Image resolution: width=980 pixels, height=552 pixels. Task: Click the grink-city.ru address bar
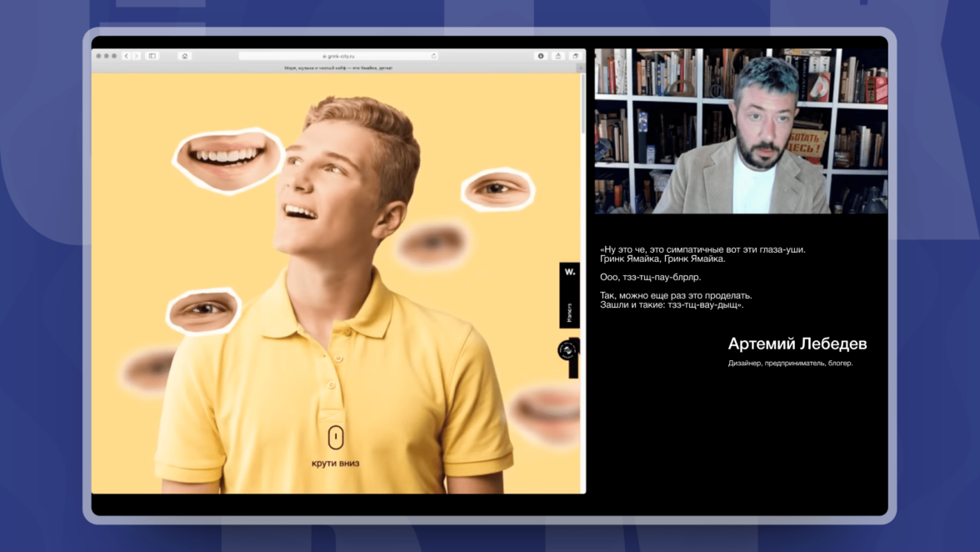[x=338, y=56]
